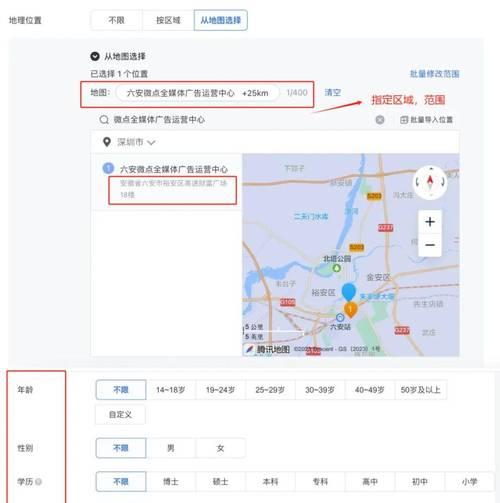The width and height of the screenshot is (500, 503).
Task: Select age 不限 option
Action: click(121, 390)
